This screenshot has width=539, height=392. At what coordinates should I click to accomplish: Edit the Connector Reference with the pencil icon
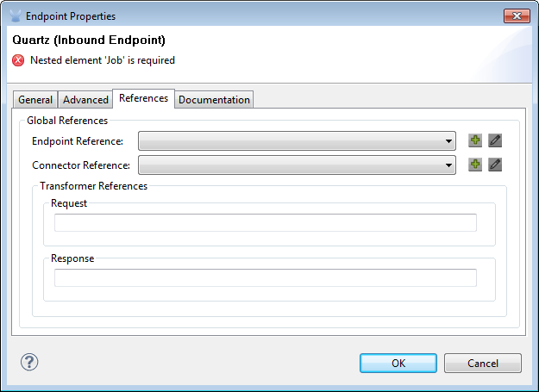tap(495, 165)
